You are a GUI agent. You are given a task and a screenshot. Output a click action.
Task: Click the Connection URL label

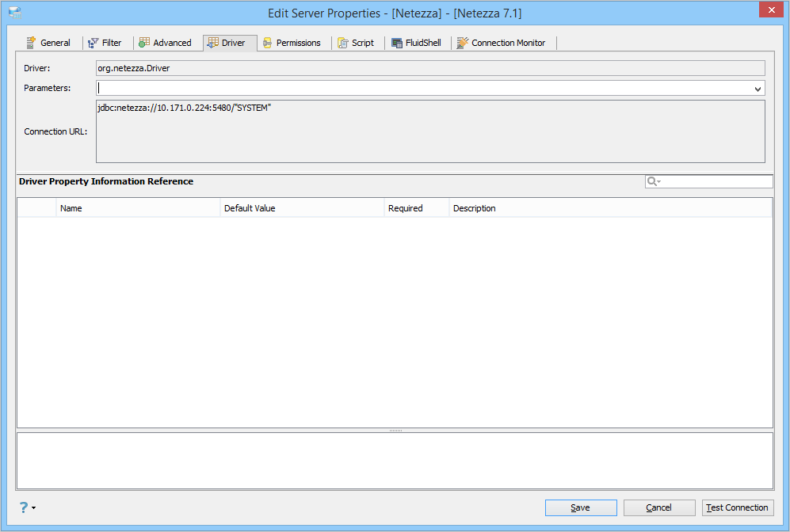click(55, 131)
